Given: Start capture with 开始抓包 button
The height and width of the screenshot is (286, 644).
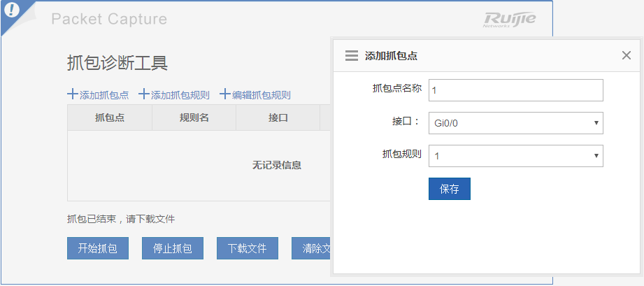Looking at the screenshot, I should tap(97, 248).
